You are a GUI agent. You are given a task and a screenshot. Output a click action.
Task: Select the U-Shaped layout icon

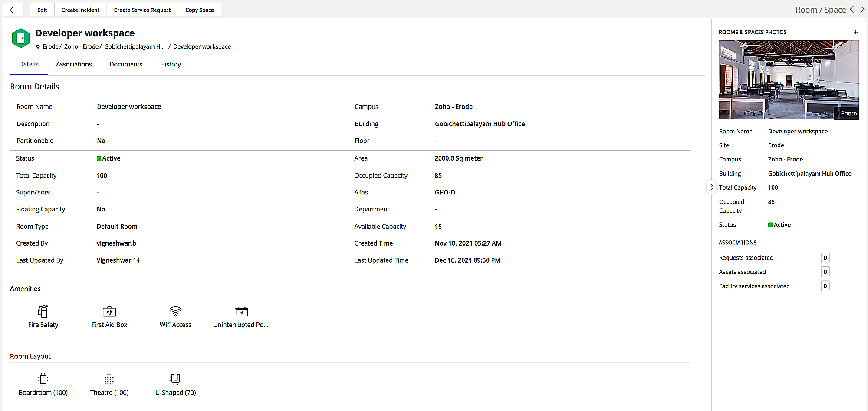175,379
